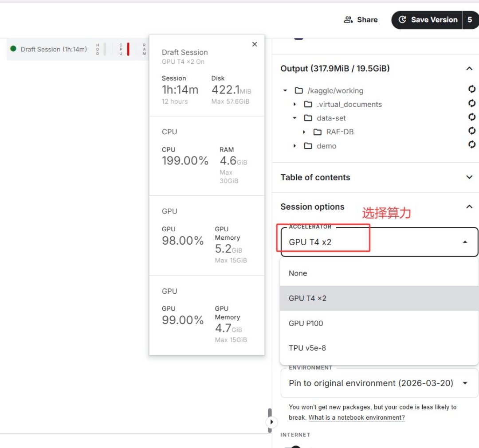The width and height of the screenshot is (479, 448).
Task: Click Draft Session (1h:14m) status label
Action: (x=54, y=50)
